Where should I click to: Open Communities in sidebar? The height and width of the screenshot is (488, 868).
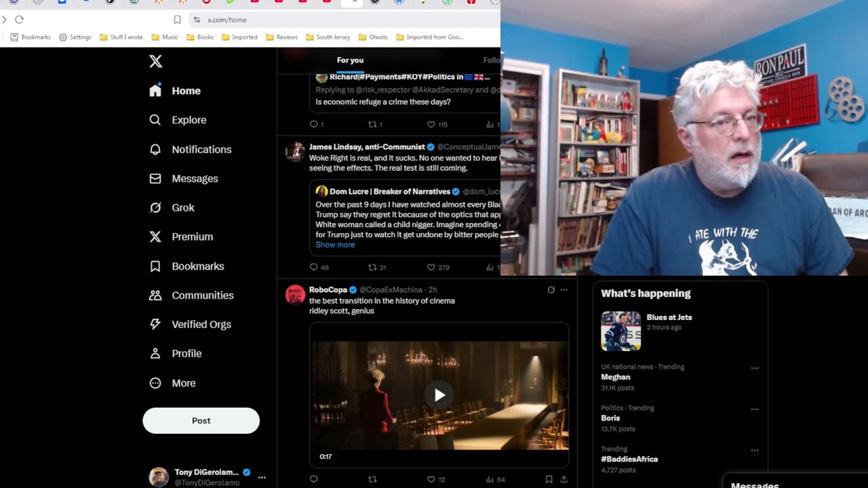[191, 296]
